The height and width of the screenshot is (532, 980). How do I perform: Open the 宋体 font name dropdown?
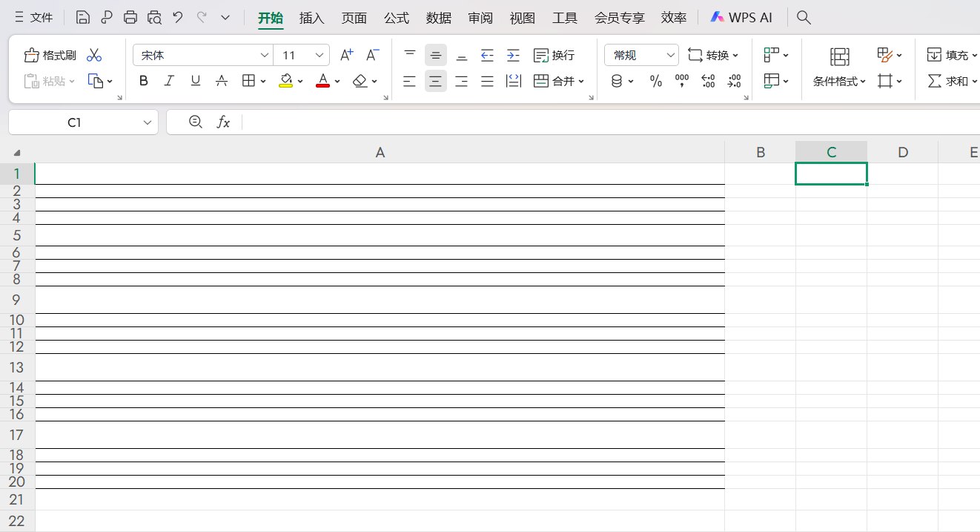(265, 55)
